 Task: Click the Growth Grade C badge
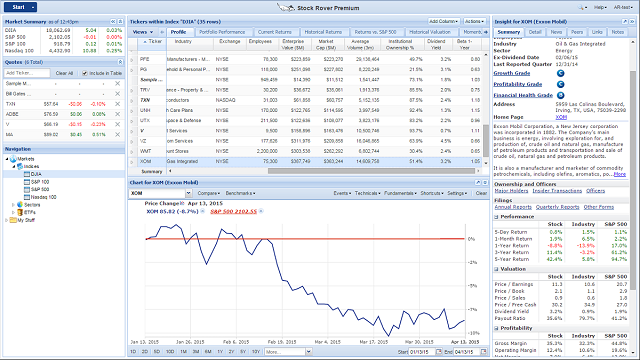(560, 73)
